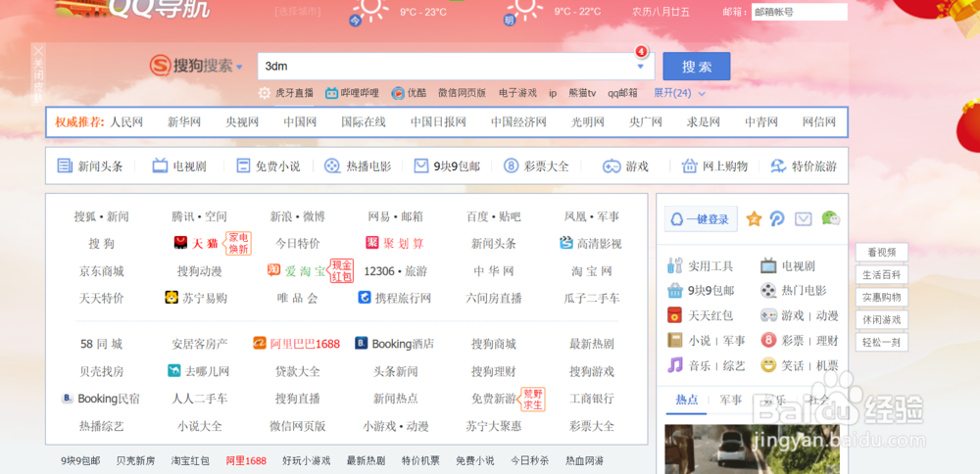The height and width of the screenshot is (474, 980).
Task: Click the Juhuasuan red logo icon
Action: pyautogui.click(x=372, y=243)
